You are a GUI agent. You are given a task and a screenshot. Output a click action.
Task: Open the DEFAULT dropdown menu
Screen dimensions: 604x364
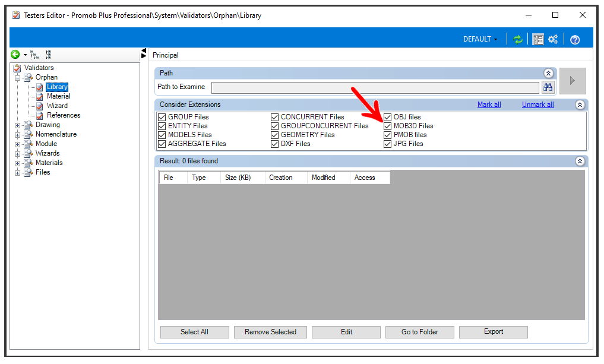coord(480,39)
